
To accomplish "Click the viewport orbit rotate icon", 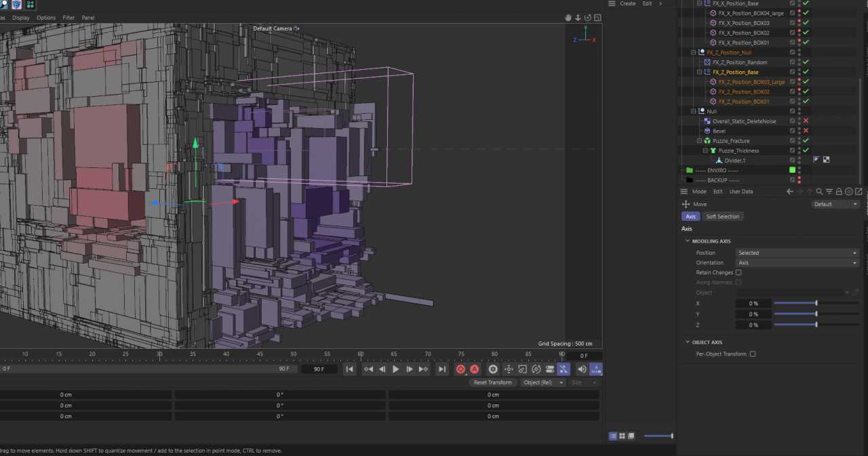I will point(588,18).
